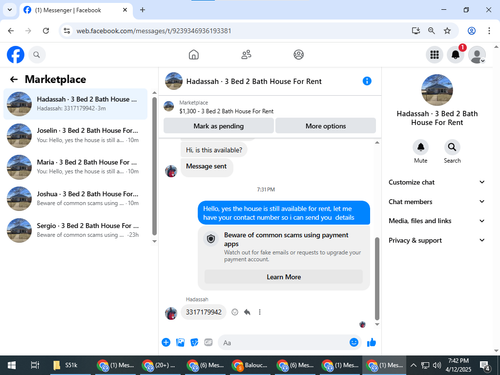Click Learn More on the scam warning
This screenshot has width=500, height=375.
[284, 277]
